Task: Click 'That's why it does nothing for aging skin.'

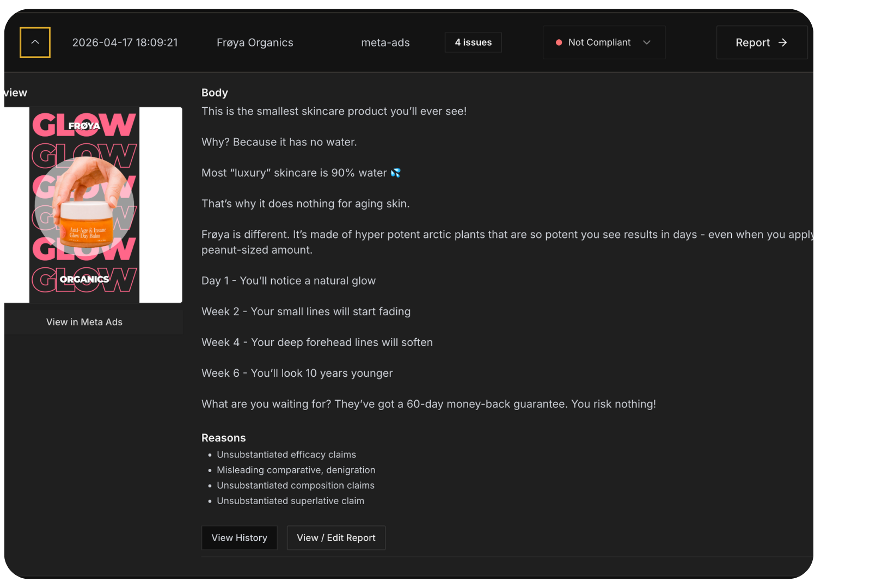Action: (305, 204)
